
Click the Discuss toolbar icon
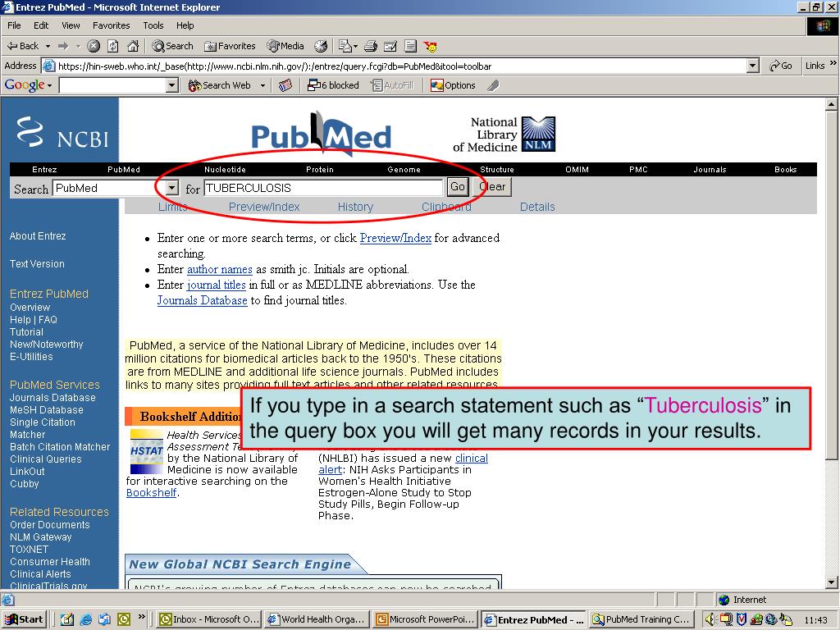click(410, 46)
